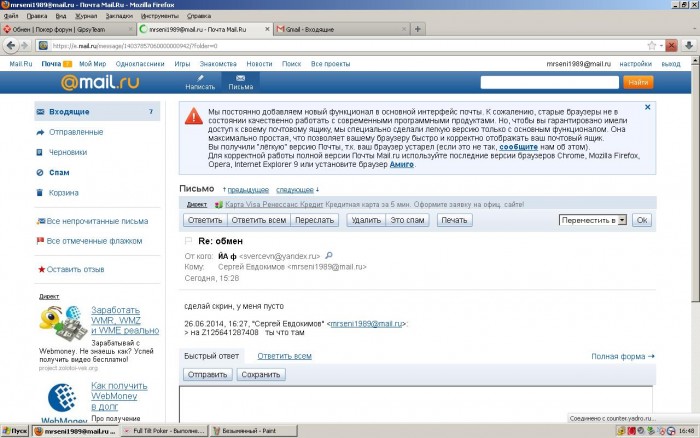700x438 pixels.
Task: Go to предыдущее message link
Action: 248,190
